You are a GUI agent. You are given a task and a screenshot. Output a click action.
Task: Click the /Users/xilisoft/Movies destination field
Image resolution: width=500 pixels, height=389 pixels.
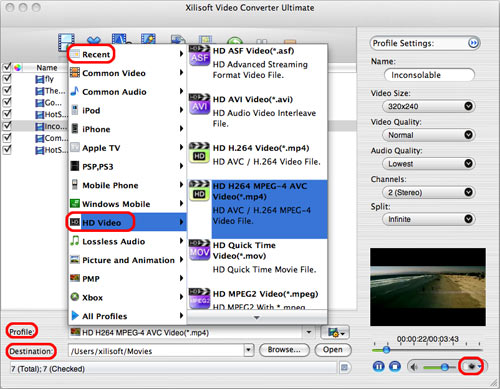point(156,351)
